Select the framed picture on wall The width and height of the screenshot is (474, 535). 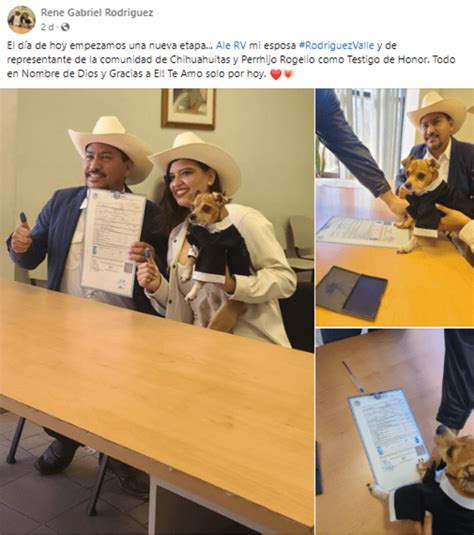188,109
